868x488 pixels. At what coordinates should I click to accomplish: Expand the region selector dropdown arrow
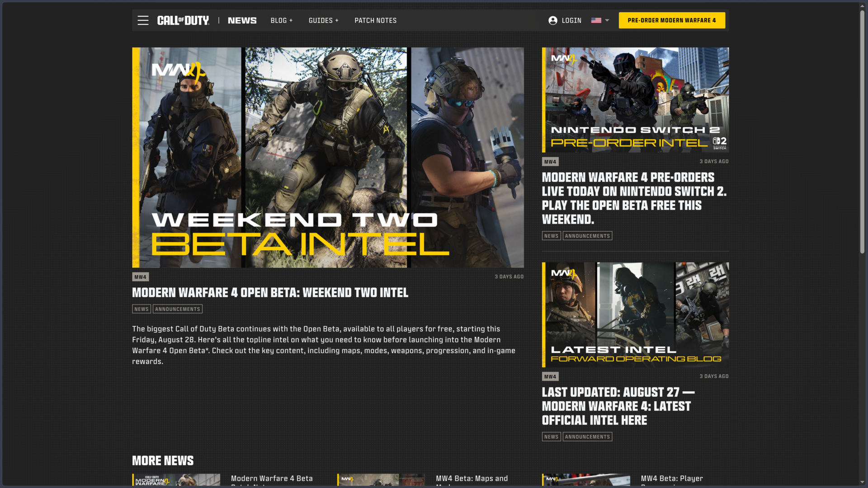(x=607, y=20)
